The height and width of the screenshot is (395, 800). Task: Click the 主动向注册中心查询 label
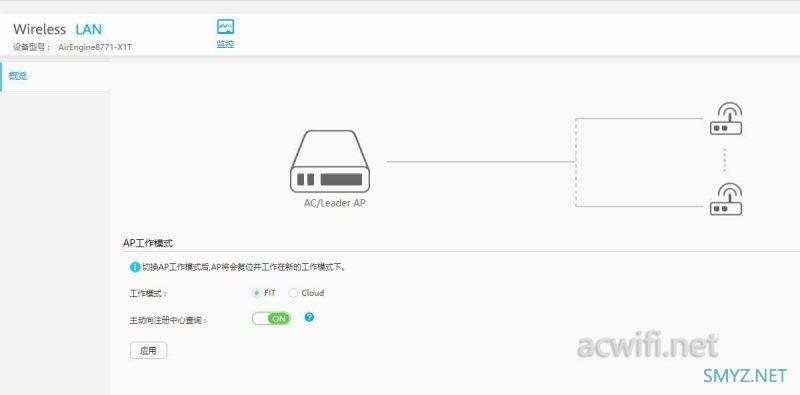click(x=168, y=320)
